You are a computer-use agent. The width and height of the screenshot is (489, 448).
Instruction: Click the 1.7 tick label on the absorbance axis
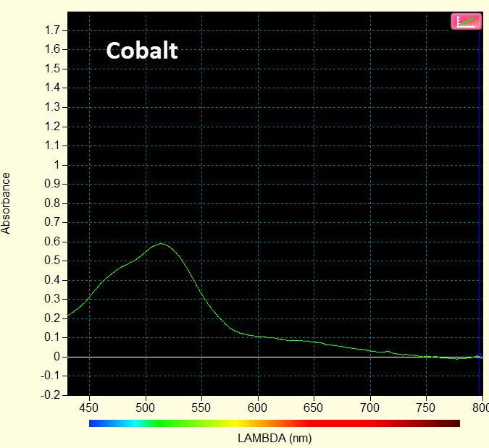pos(54,30)
